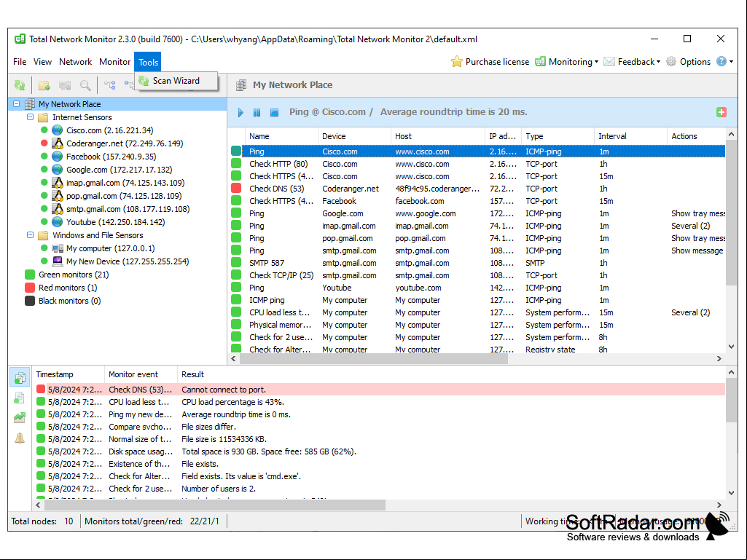
Task: Click the blue help question mark icon
Action: [721, 61]
